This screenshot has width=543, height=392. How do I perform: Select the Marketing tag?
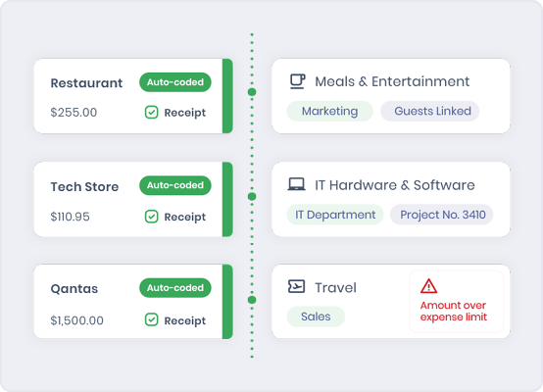pos(329,111)
